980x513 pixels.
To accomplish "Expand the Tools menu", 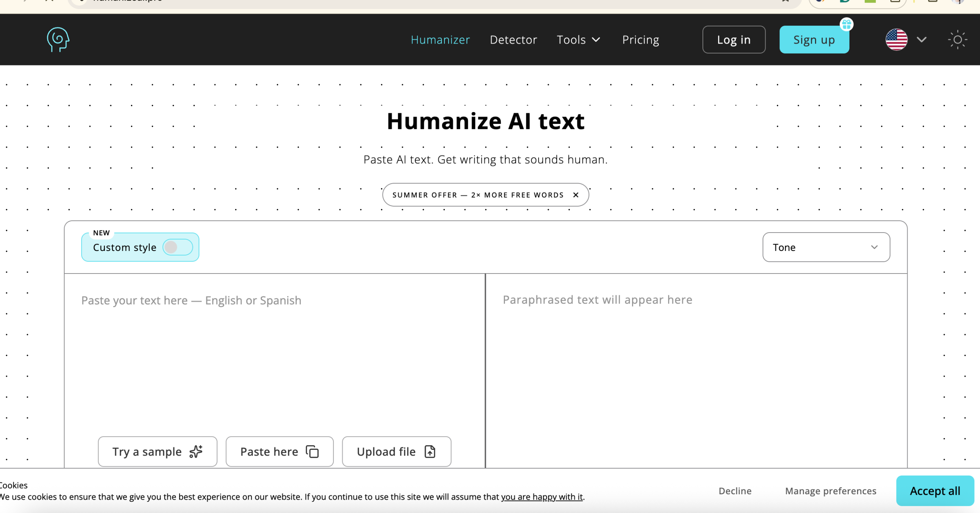I will [x=578, y=40].
